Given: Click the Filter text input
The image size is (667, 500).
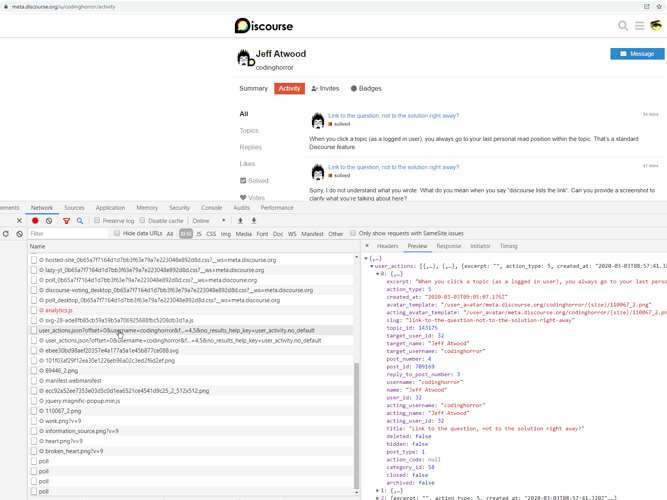Looking at the screenshot, I should tap(68, 234).
